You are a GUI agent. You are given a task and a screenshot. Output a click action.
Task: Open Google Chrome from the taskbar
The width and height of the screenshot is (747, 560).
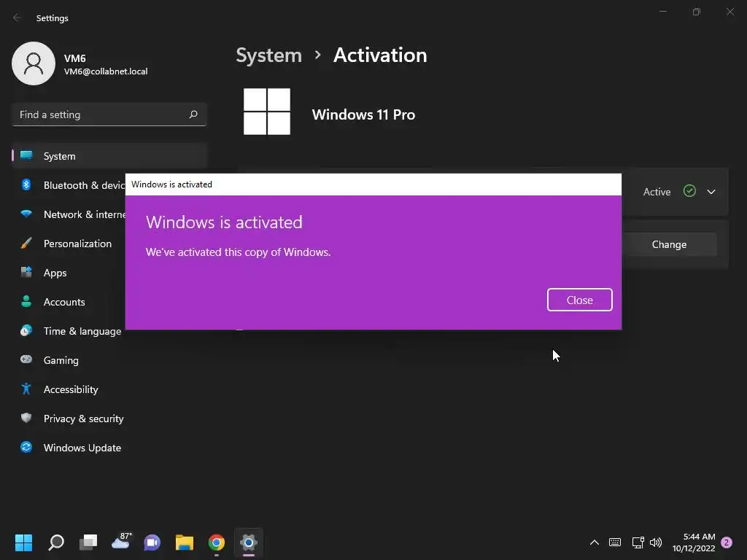[216, 542]
